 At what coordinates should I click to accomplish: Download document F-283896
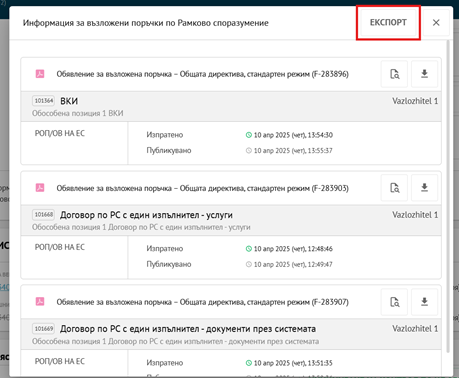pos(424,74)
